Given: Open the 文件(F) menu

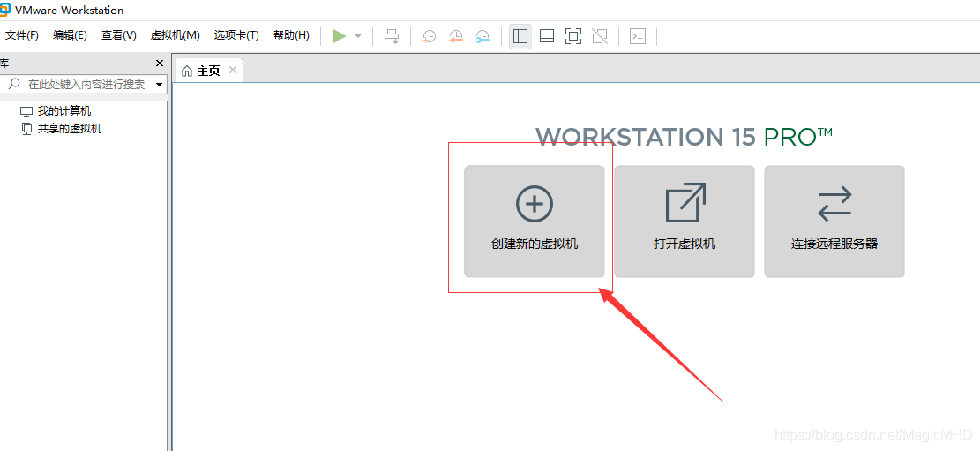Looking at the screenshot, I should [22, 35].
